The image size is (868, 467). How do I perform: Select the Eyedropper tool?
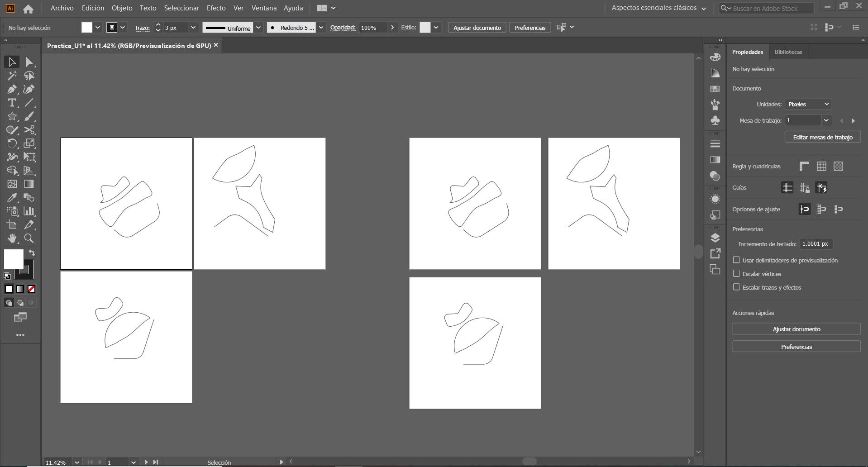coord(12,198)
